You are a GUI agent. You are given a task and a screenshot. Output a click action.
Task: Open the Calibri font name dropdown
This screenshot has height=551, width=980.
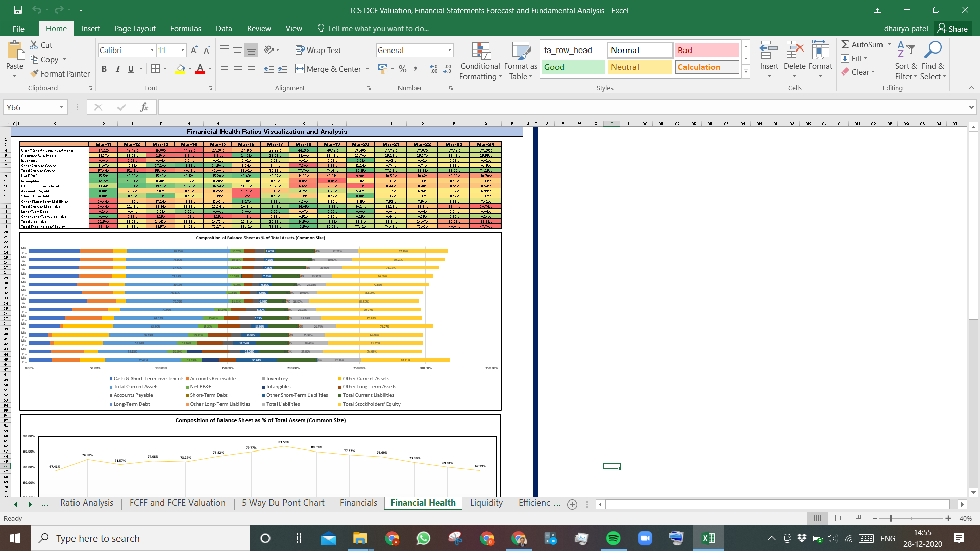tap(152, 50)
